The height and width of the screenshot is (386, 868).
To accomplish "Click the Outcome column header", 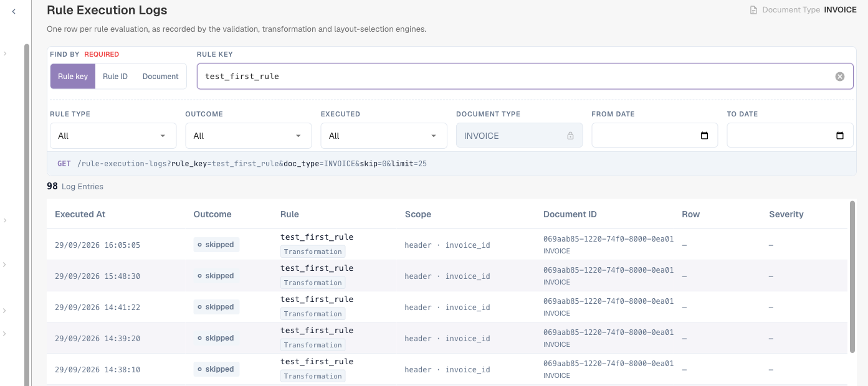I will click(x=212, y=214).
